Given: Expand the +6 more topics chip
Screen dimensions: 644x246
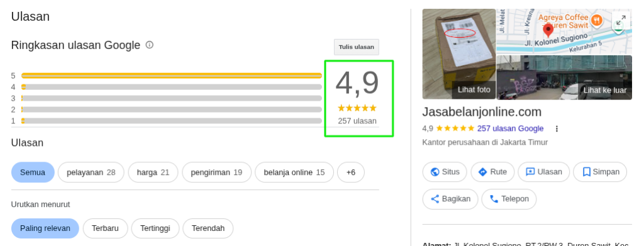Looking at the screenshot, I should tap(351, 172).
